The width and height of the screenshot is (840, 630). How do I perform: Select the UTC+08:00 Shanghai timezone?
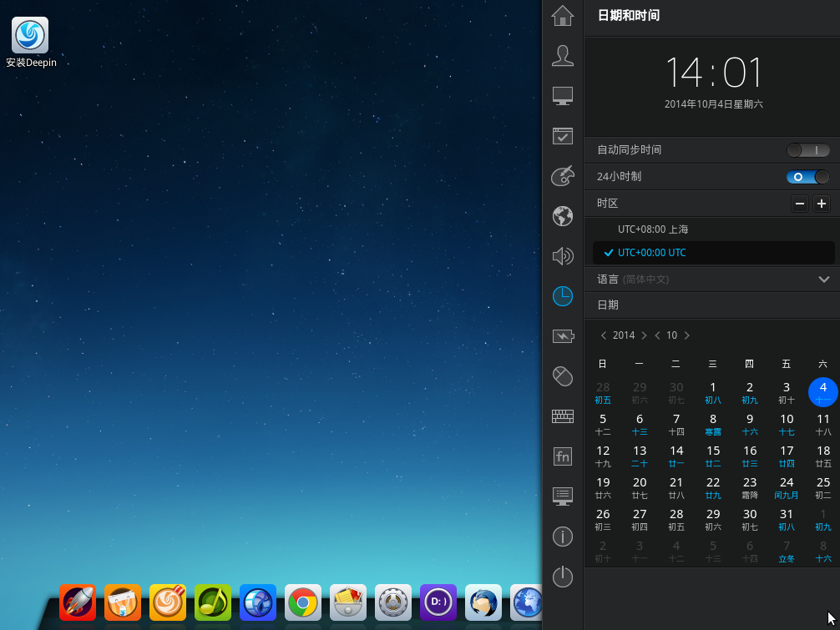point(653,229)
